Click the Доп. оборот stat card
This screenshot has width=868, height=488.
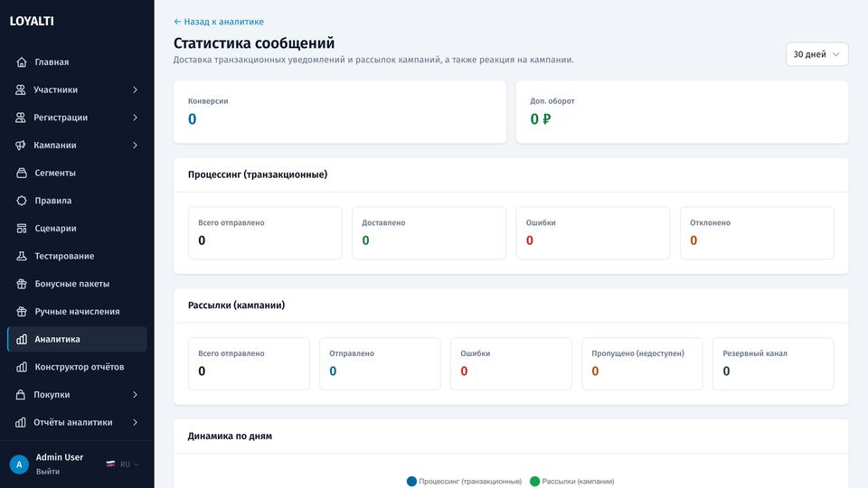(682, 112)
